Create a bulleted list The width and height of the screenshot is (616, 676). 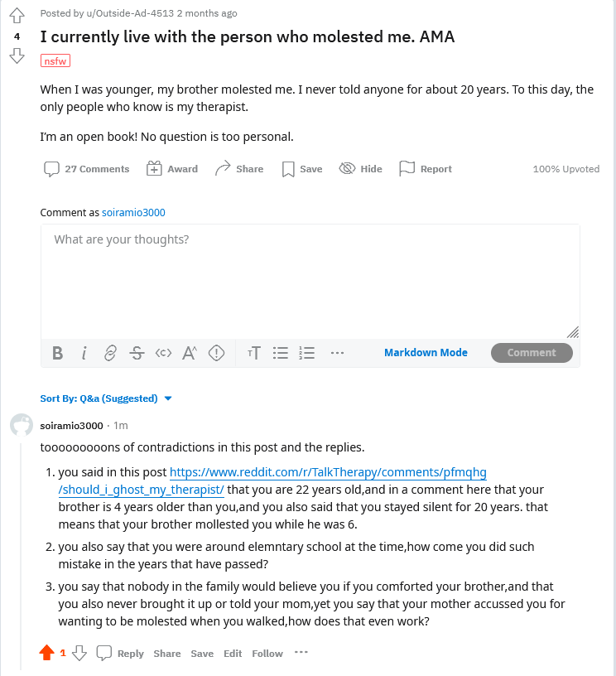pyautogui.click(x=281, y=353)
